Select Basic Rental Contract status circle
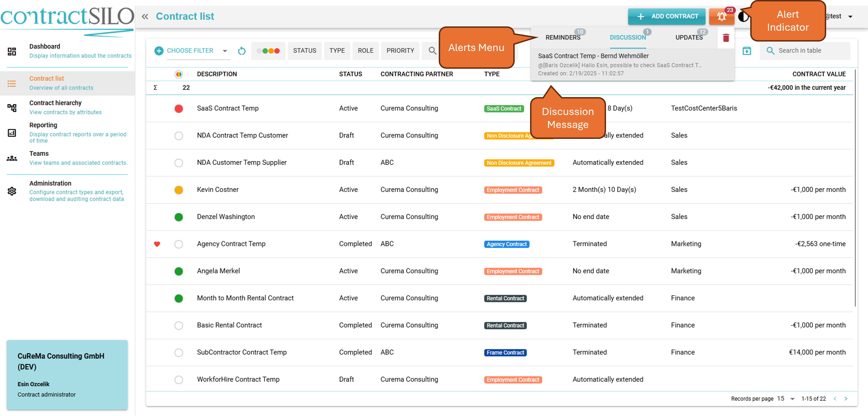Image resolution: width=868 pixels, height=416 pixels. pos(179,325)
